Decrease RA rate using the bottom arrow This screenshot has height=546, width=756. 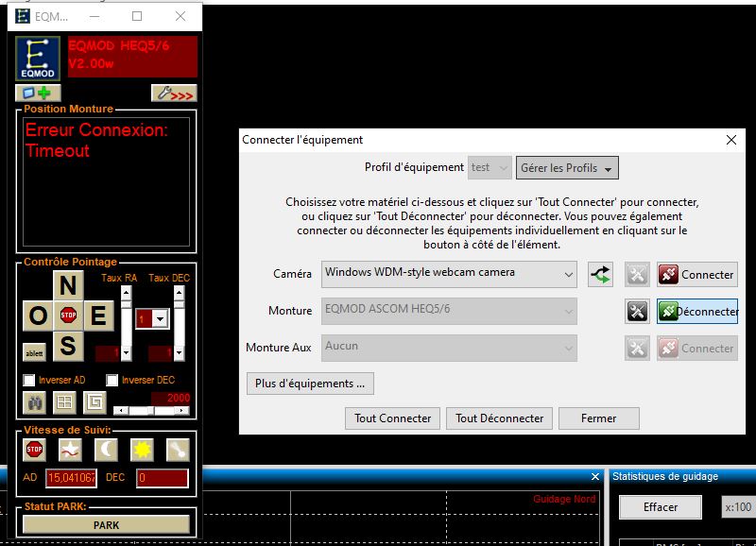click(126, 353)
